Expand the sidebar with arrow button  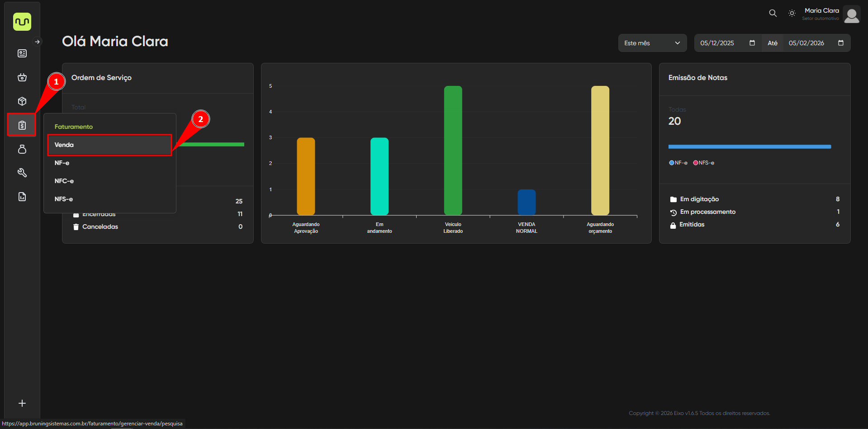pos(38,42)
